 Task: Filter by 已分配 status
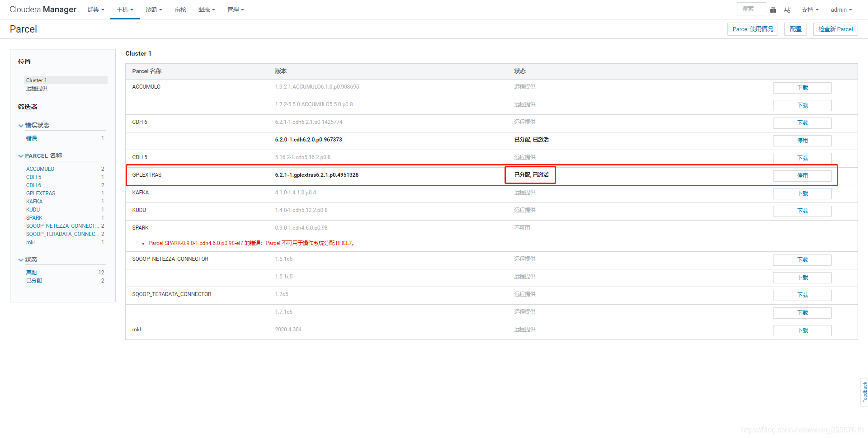[34, 281]
